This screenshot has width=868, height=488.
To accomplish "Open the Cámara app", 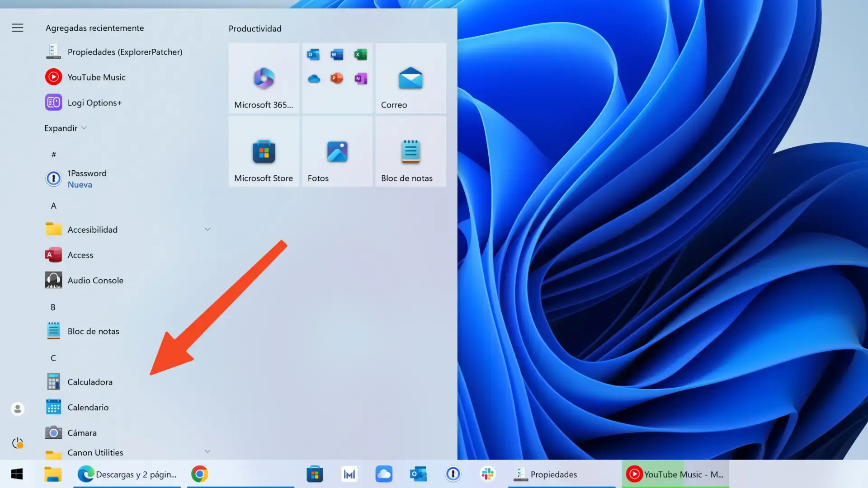I will [x=82, y=432].
